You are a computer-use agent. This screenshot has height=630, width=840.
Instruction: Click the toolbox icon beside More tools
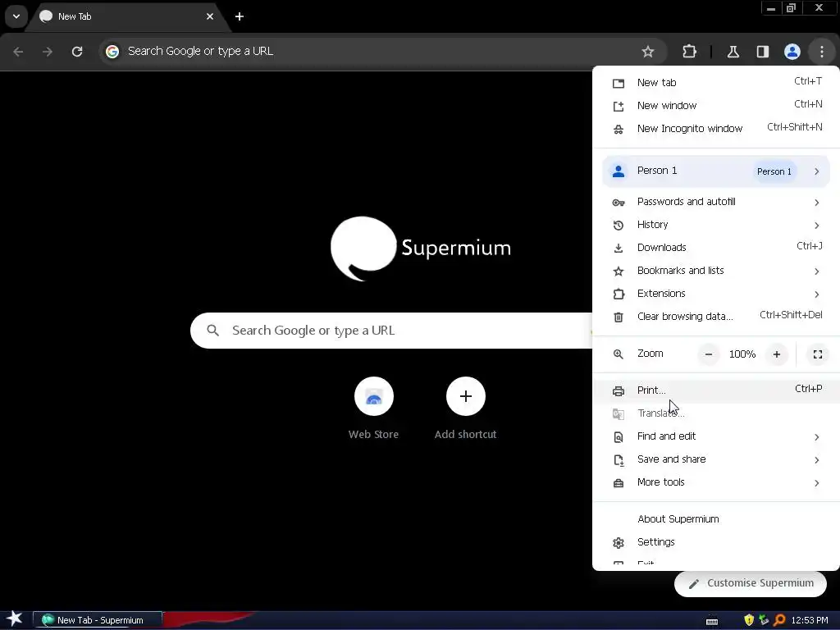[619, 483]
